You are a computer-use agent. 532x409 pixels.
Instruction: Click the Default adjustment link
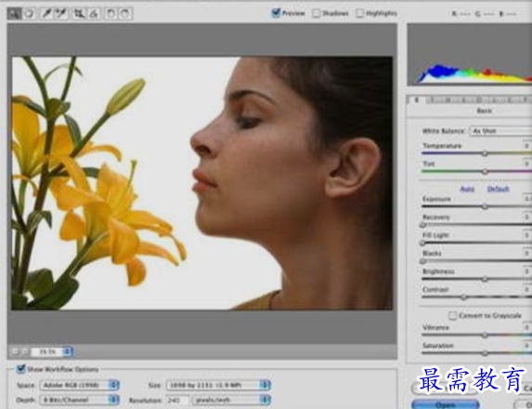(498, 189)
